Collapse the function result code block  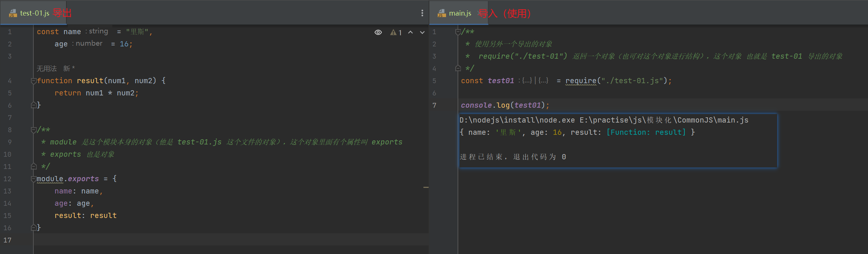[x=33, y=81]
